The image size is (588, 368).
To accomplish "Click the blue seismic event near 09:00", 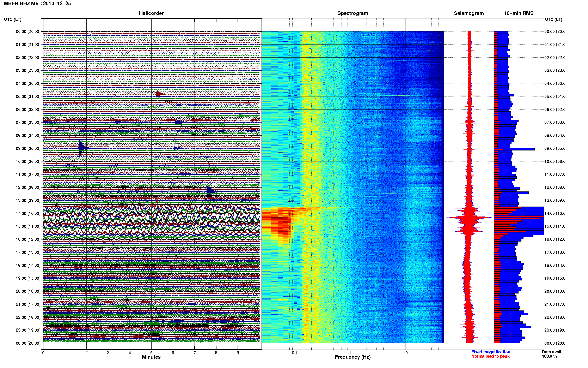I will coord(81,148).
